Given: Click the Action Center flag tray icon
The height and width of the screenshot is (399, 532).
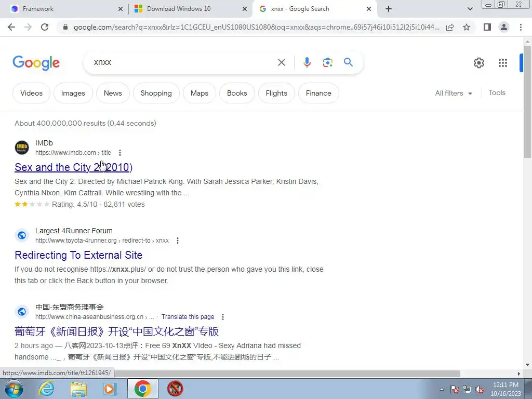Looking at the screenshot, I should tap(454, 390).
